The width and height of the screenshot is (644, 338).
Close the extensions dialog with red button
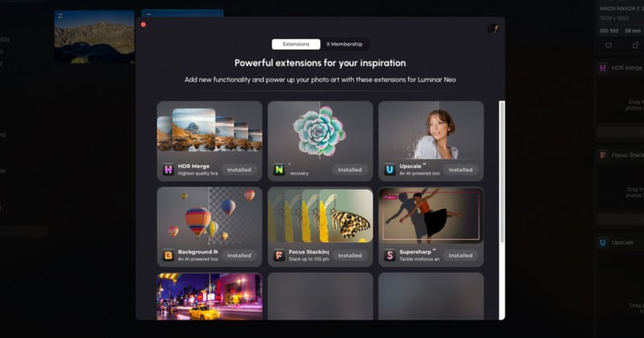click(x=143, y=25)
